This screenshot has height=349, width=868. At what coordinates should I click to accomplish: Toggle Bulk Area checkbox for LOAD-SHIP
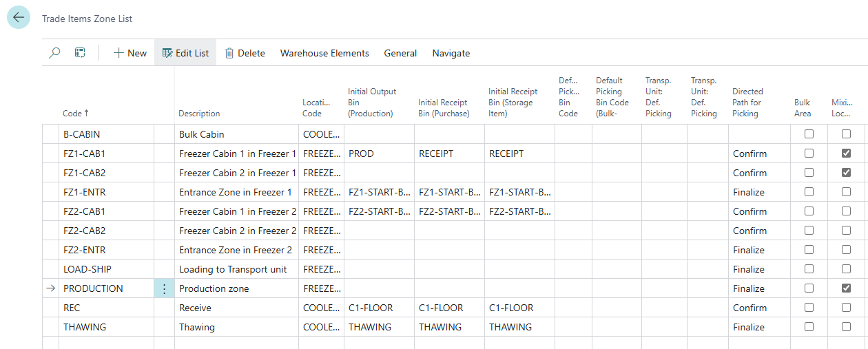click(809, 269)
